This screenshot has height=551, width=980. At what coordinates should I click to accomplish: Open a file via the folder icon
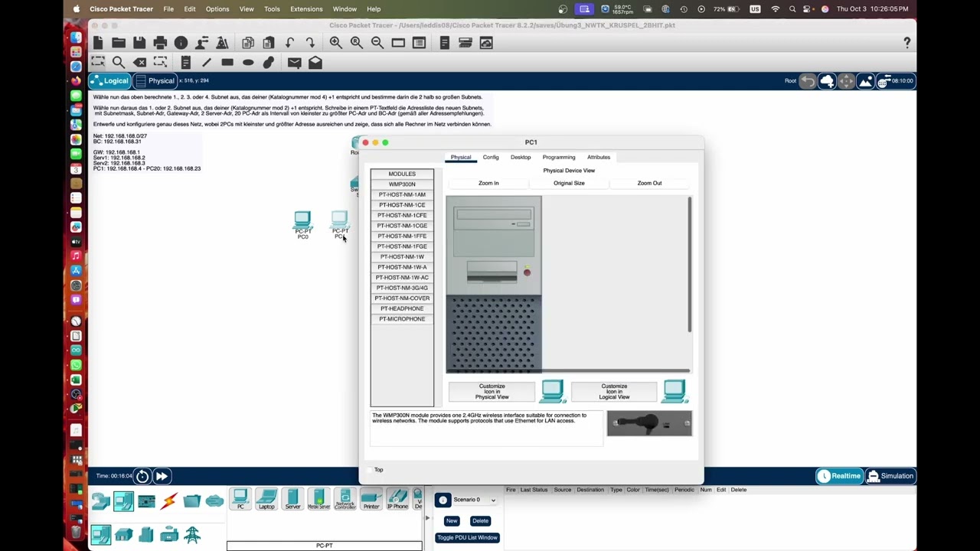119,43
